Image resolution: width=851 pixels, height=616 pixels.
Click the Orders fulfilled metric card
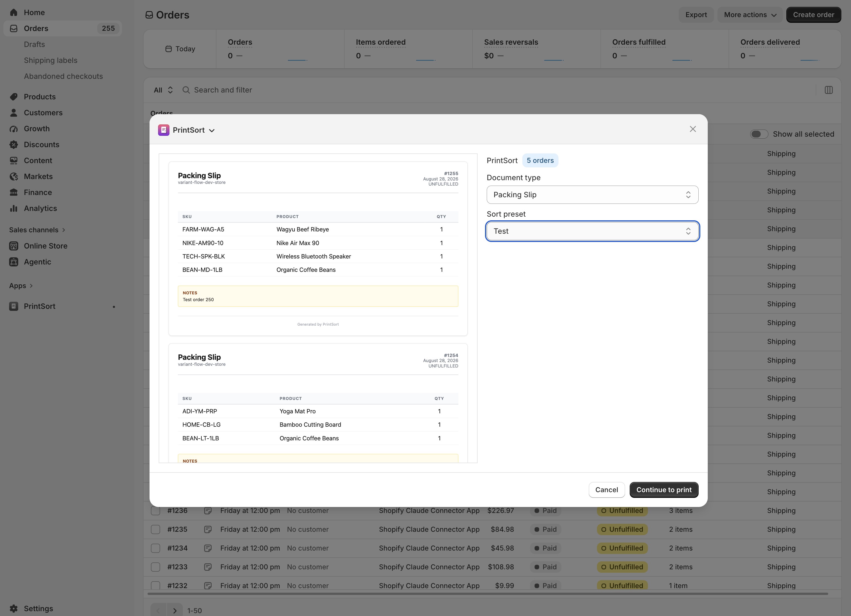tap(664, 49)
